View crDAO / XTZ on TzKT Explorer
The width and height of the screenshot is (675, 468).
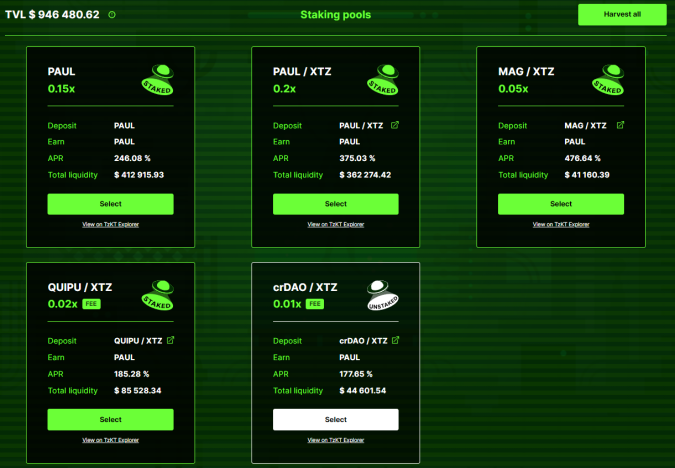point(336,440)
